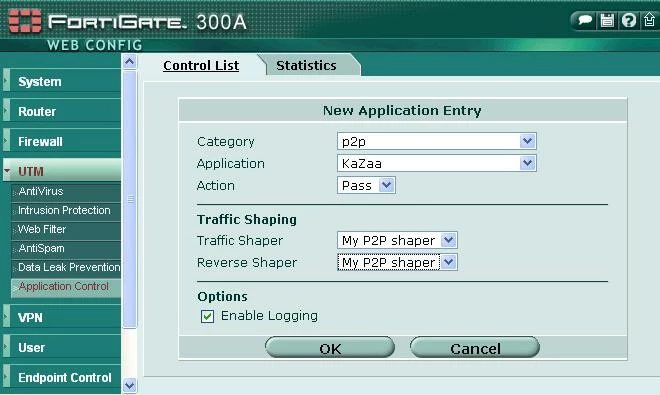Click the sidebar vertical scrollbar thumb
660x395 pixels.
pyautogui.click(x=130, y=199)
